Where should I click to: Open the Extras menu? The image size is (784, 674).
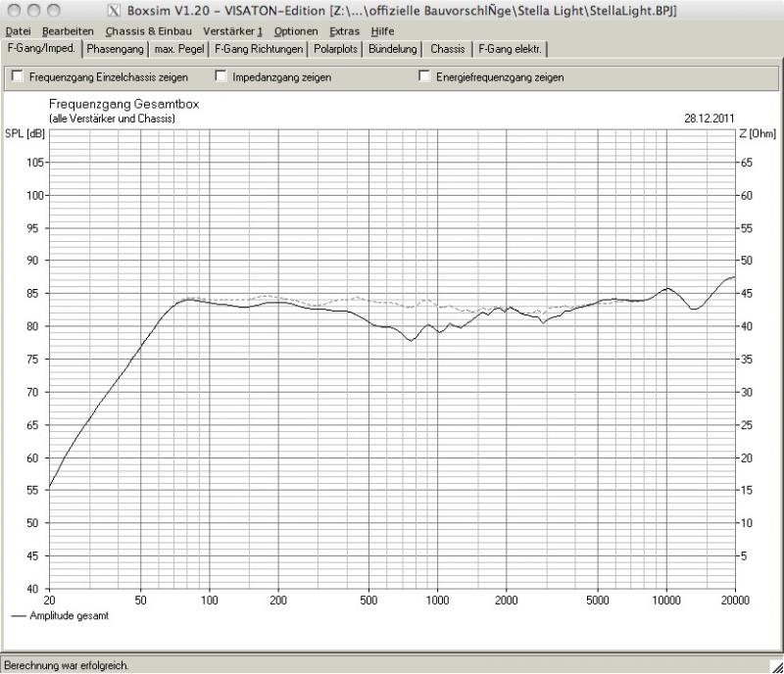point(344,31)
